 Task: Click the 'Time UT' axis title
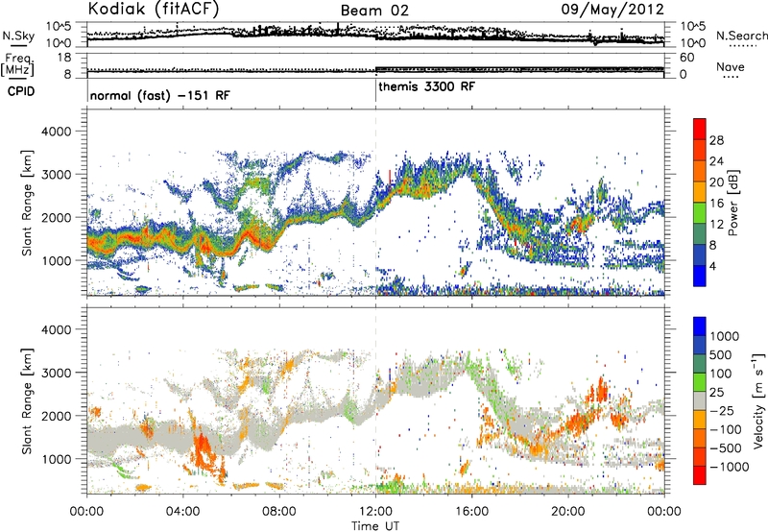[x=375, y=526]
